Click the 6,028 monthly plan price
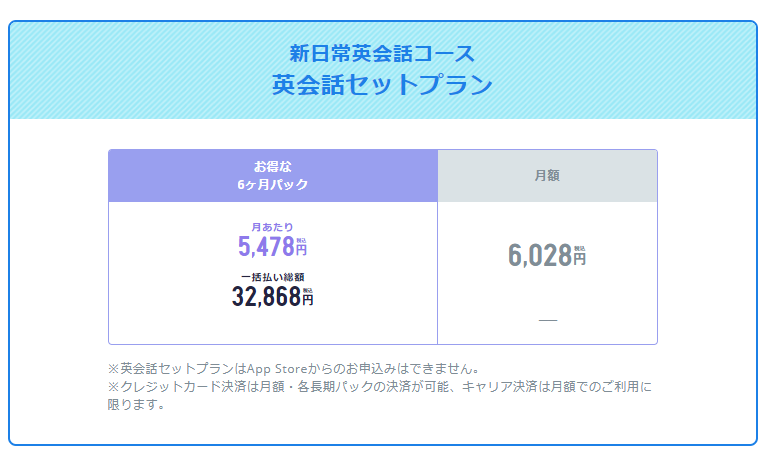 pyautogui.click(x=539, y=255)
